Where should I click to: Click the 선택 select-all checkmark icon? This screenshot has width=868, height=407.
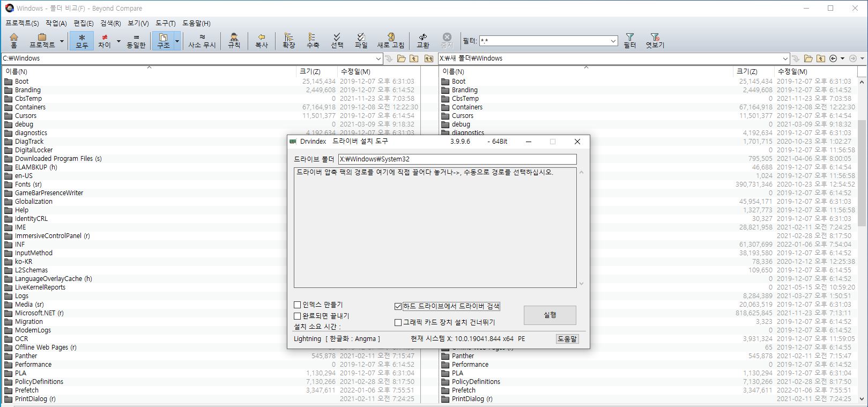point(337,40)
